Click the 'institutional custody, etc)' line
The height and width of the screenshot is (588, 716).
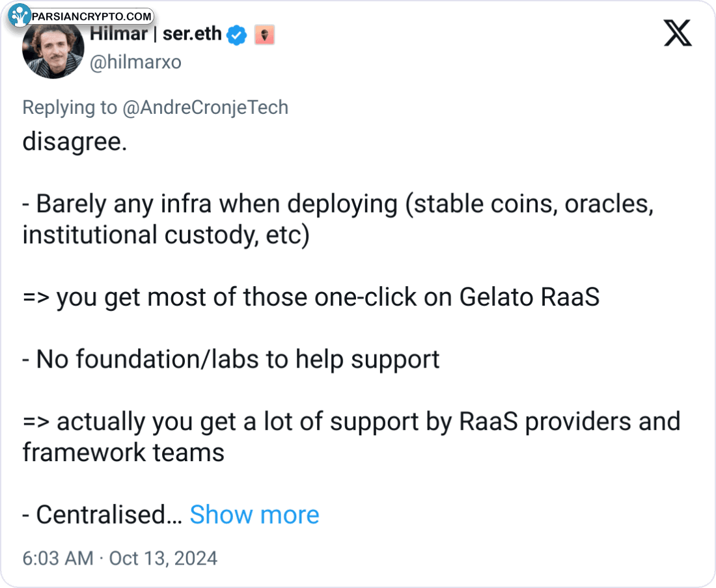[165, 235]
